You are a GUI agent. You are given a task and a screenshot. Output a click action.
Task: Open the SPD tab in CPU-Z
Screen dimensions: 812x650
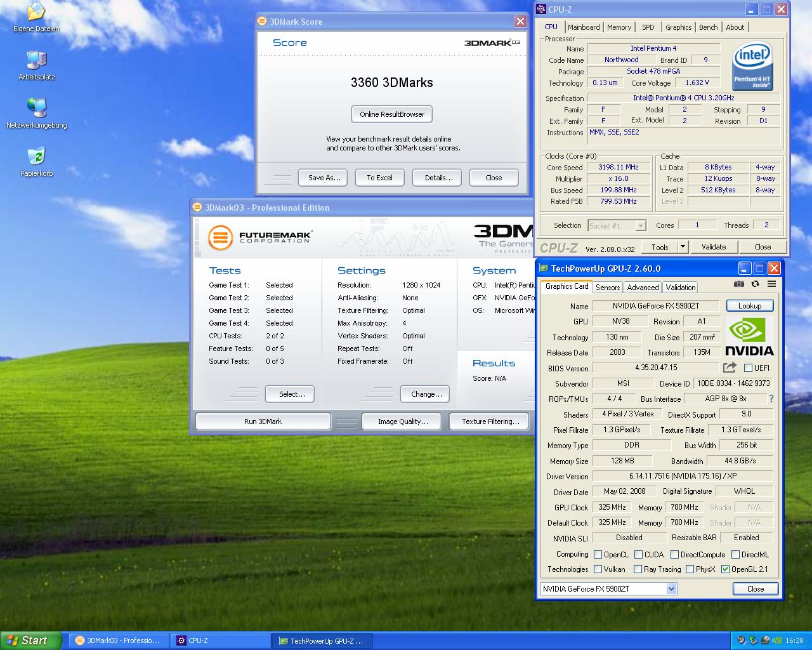(648, 27)
